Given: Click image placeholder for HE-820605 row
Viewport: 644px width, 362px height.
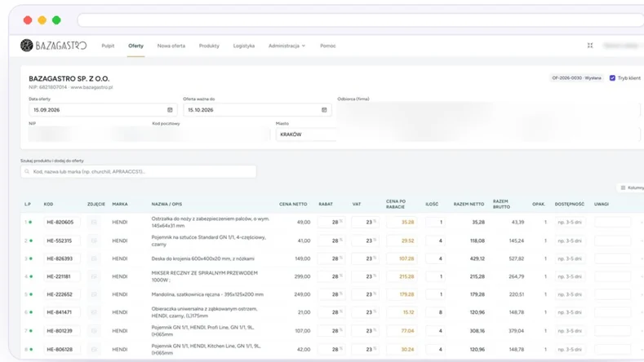Looking at the screenshot, I should [x=94, y=222].
